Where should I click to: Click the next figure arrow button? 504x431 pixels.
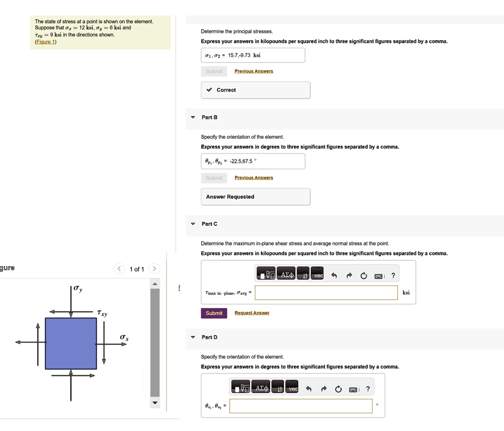coord(154,269)
